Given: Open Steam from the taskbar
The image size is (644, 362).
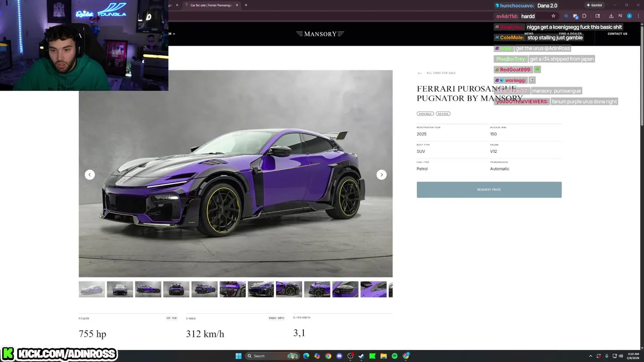Looking at the screenshot, I should 361,356.
